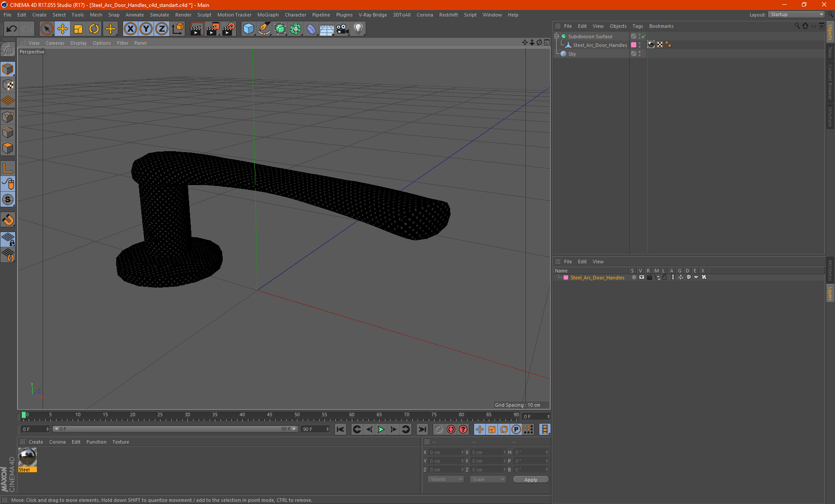835x504 pixels.
Task: Toggle X-axis lock button
Action: tap(130, 29)
